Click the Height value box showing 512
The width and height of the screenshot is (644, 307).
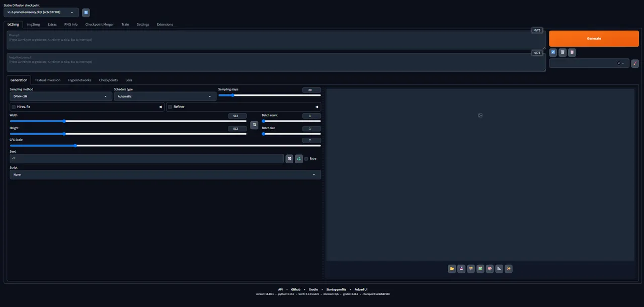pyautogui.click(x=237, y=129)
